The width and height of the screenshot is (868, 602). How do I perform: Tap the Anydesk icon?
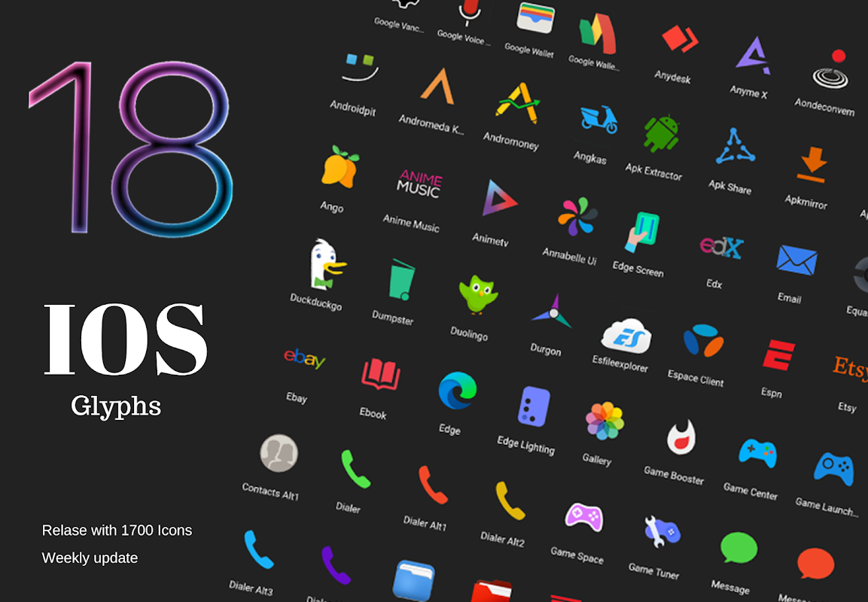click(680, 38)
